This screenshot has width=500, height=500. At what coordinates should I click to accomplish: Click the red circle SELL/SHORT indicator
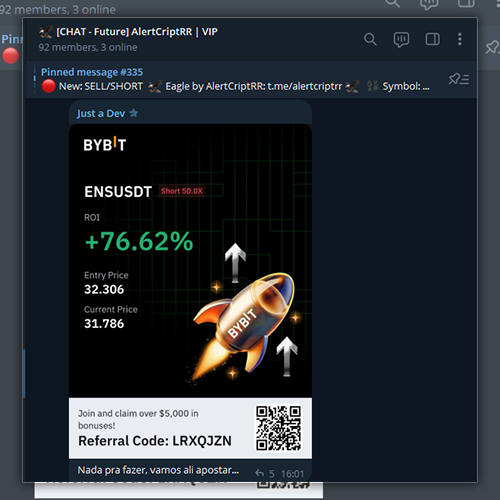[x=48, y=86]
